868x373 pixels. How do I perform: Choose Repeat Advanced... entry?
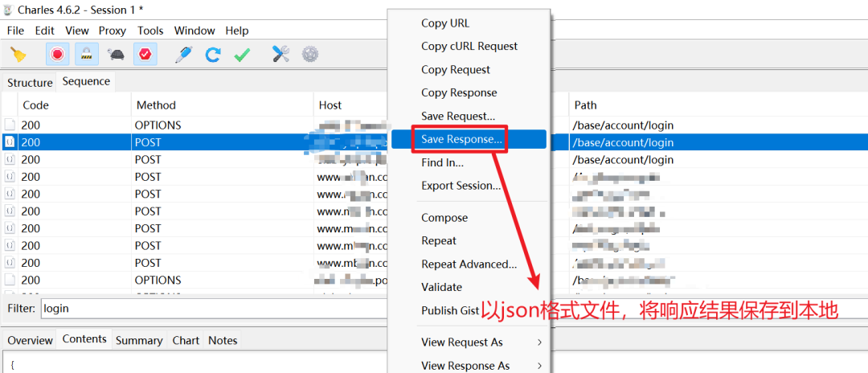(x=469, y=264)
